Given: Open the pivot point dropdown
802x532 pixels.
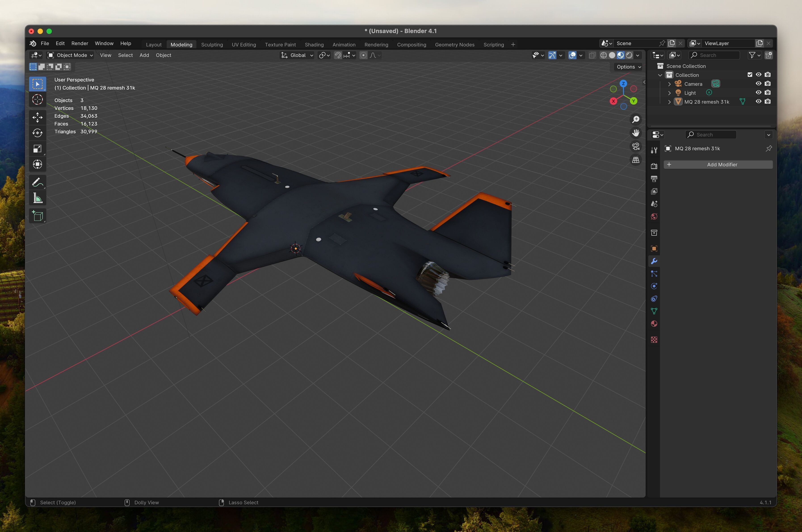Looking at the screenshot, I should 324,55.
